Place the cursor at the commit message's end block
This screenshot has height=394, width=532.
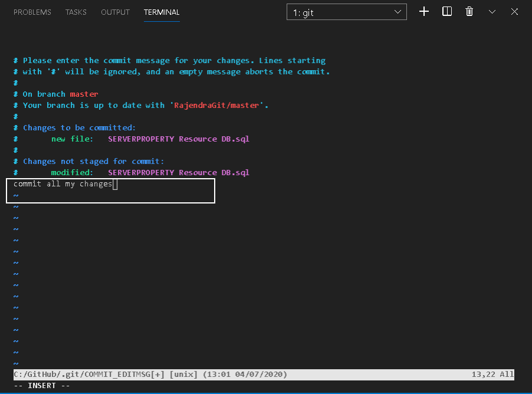click(x=115, y=184)
